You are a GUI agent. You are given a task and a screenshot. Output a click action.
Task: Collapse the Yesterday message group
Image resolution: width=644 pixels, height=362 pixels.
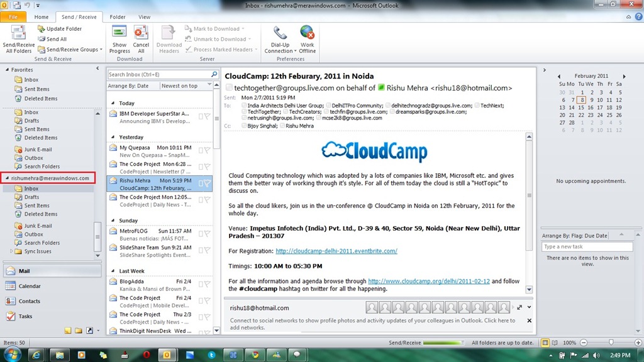[x=113, y=137]
